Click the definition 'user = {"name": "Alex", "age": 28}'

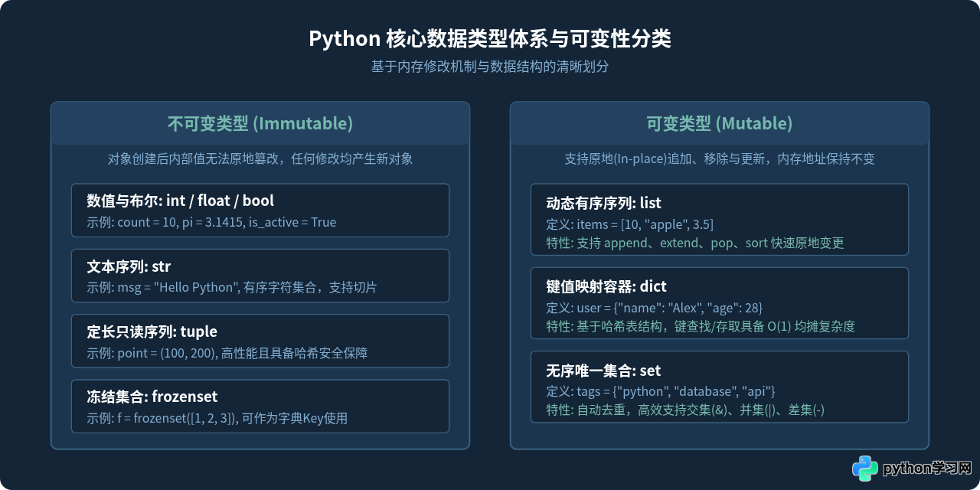click(x=670, y=309)
